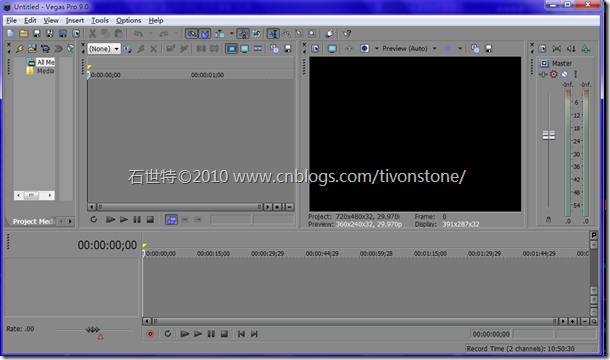The width and height of the screenshot is (610, 360).
Task: Open Project Video Properties in preview toolbar
Action: 315,49
